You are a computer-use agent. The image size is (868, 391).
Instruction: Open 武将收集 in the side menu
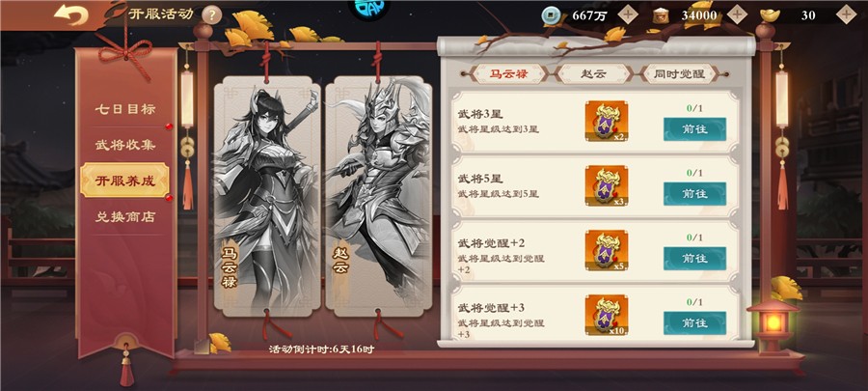click(x=124, y=146)
